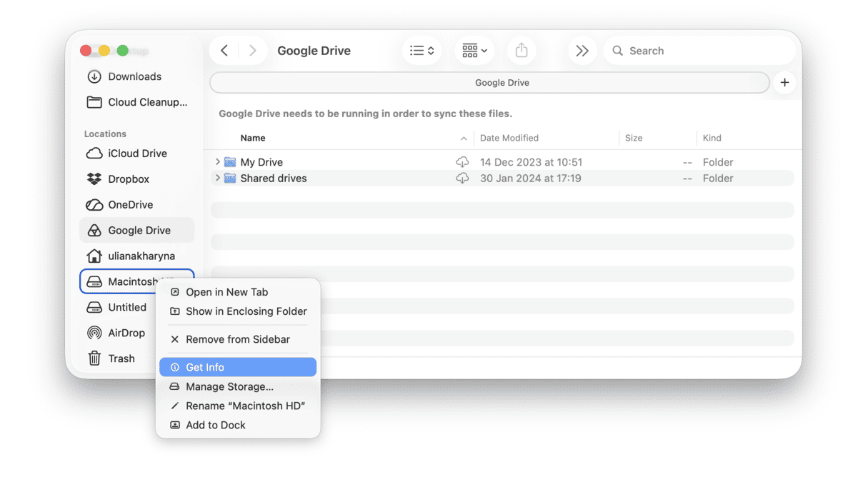The height and width of the screenshot is (492, 868).
Task: Click Kind Folder in Shared drives row
Action: pos(718,179)
